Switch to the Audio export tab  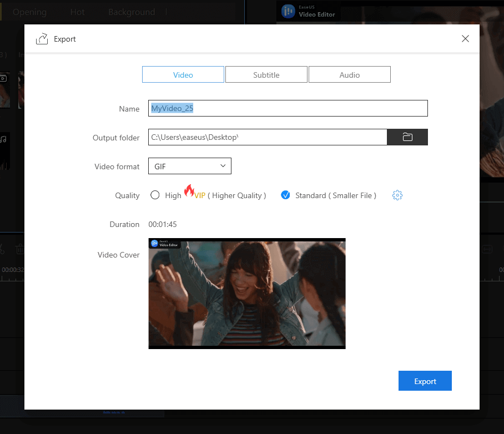[350, 75]
